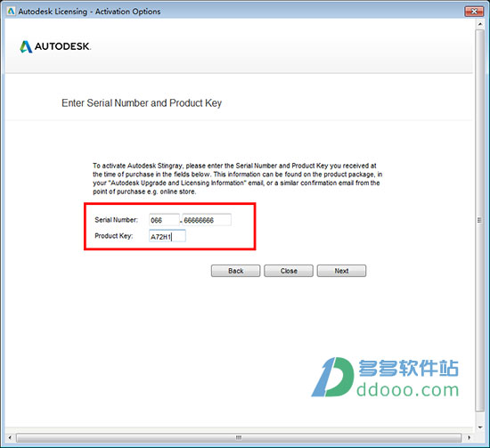
Task: Click the Back button
Action: pos(235,271)
